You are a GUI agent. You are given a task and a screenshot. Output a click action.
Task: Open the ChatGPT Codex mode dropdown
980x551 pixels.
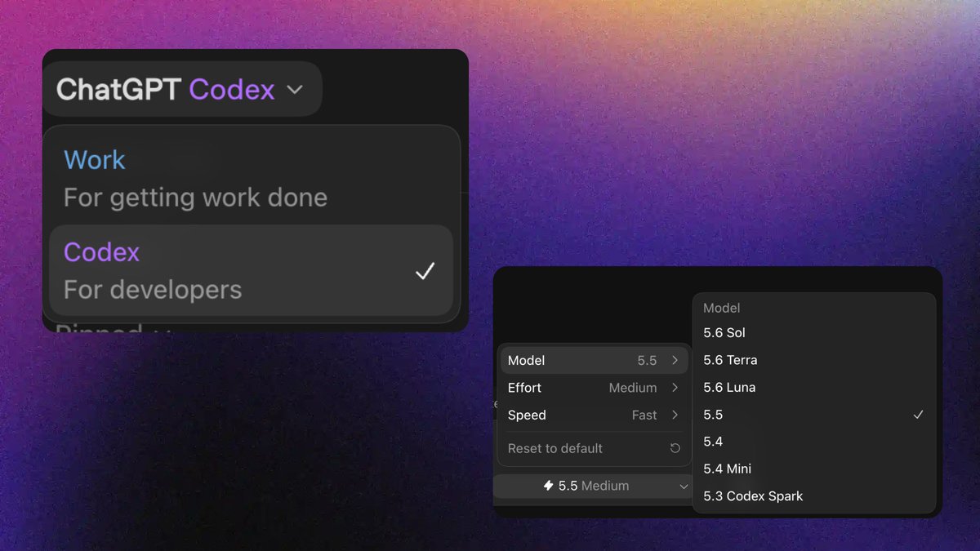(181, 89)
